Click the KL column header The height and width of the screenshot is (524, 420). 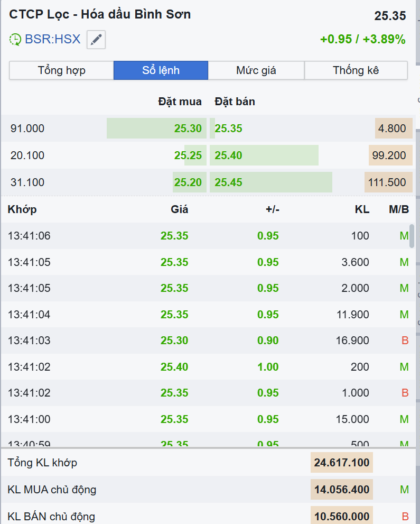pyautogui.click(x=362, y=209)
